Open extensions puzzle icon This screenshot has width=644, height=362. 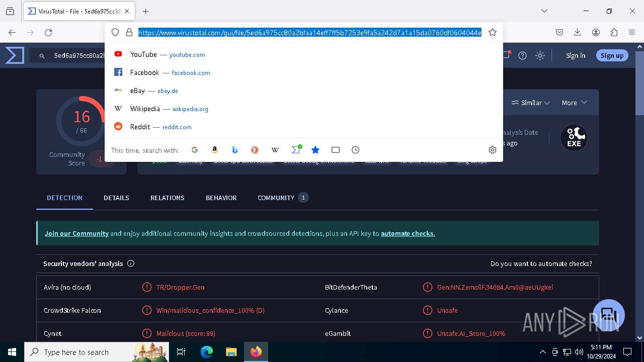click(x=614, y=32)
